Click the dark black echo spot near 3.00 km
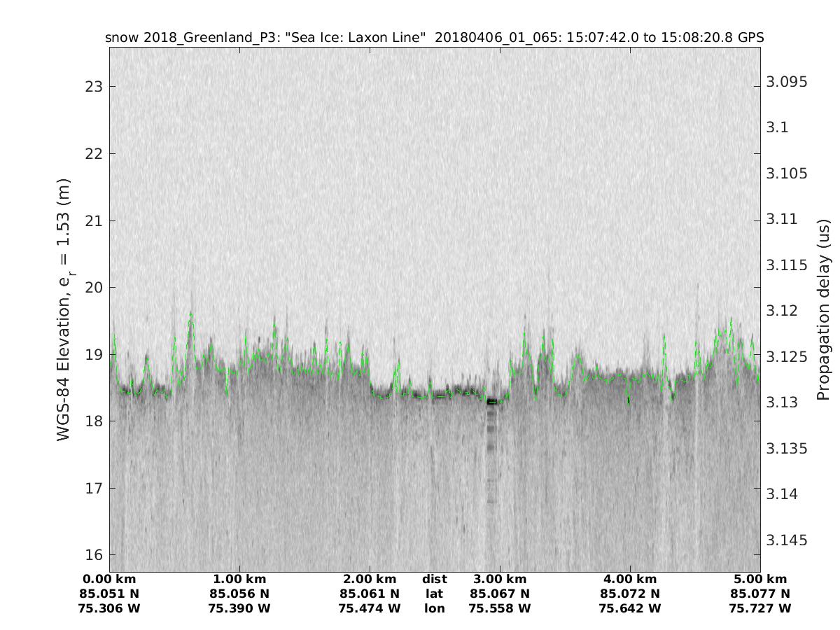Image resolution: width=840 pixels, height=630 pixels. (x=492, y=402)
